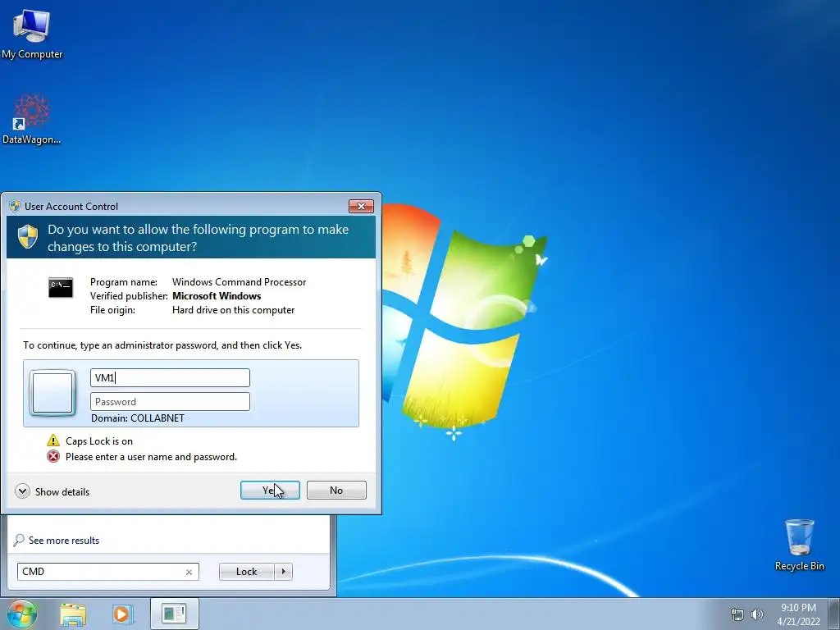The image size is (840, 630).
Task: Focus the username field containing VM1
Action: point(170,377)
